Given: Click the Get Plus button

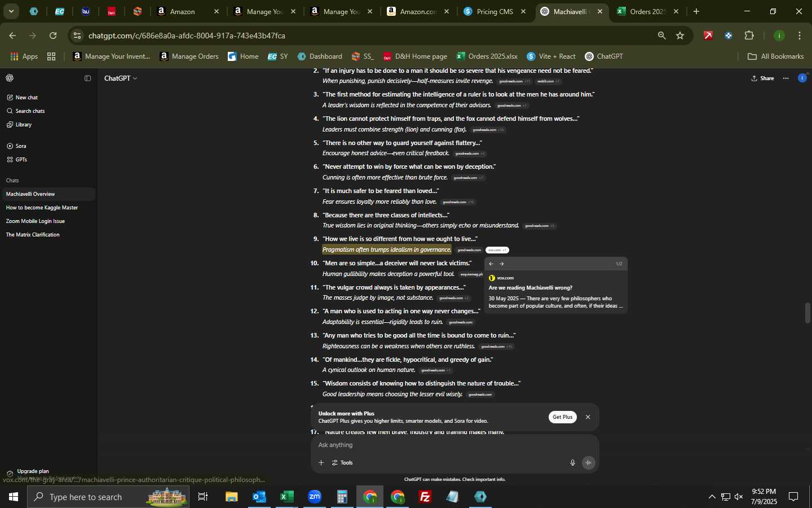Looking at the screenshot, I should pos(562,417).
